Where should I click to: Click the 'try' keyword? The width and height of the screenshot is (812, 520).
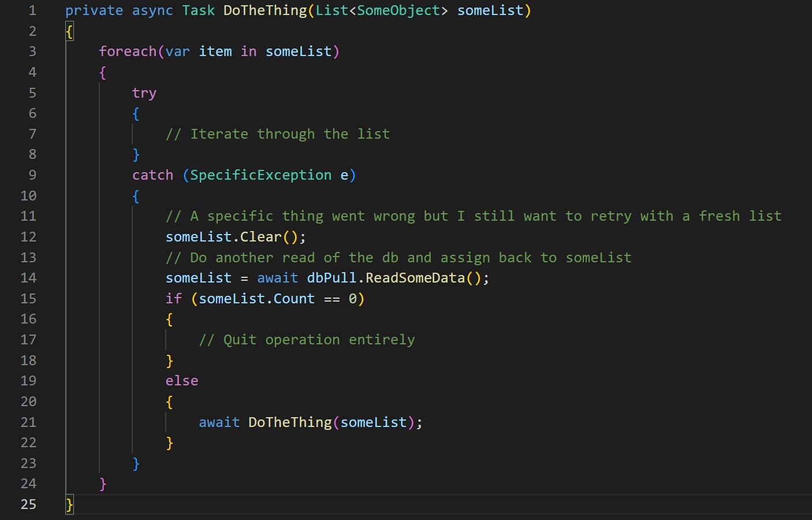point(144,93)
